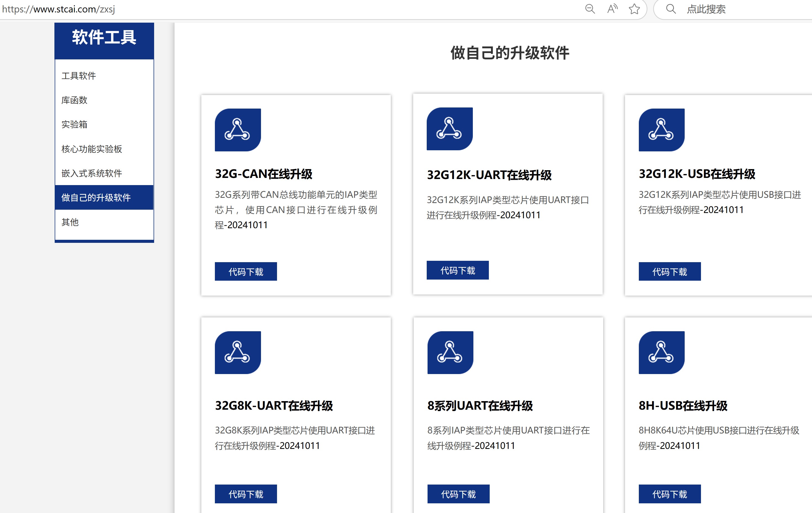The height and width of the screenshot is (513, 812).
Task: Click the 8系列UART在线升级 card icon
Action: [x=450, y=352]
